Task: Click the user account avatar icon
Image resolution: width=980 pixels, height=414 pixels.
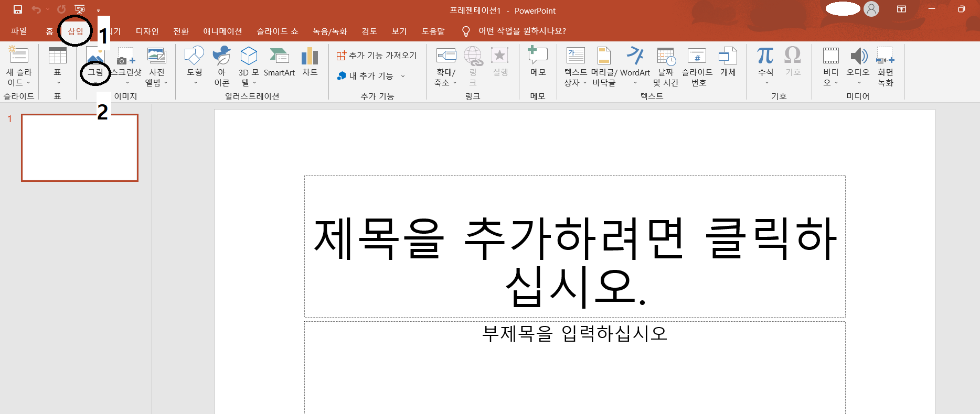Action: point(871,9)
